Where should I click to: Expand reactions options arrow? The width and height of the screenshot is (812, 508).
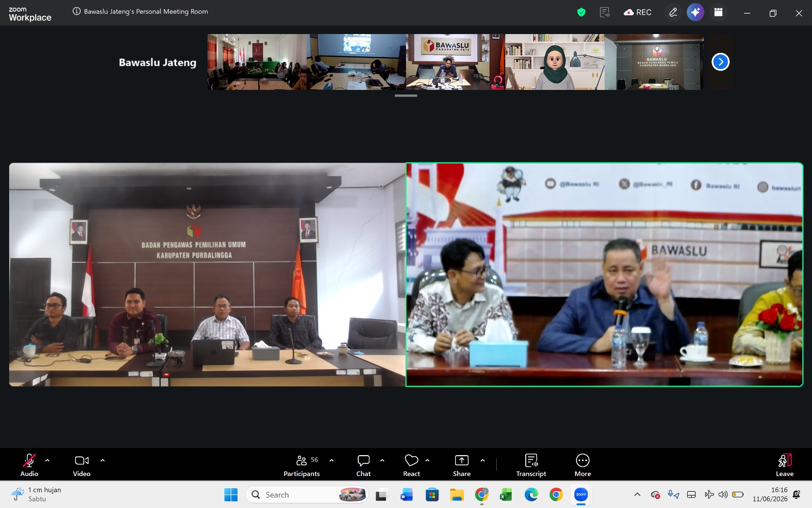point(427,460)
